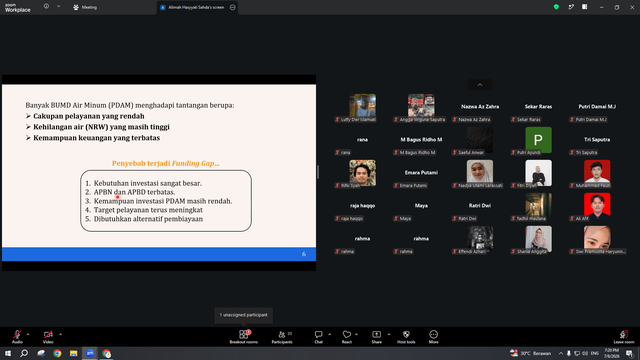Expand audio options arrow next to Audio

(28, 334)
